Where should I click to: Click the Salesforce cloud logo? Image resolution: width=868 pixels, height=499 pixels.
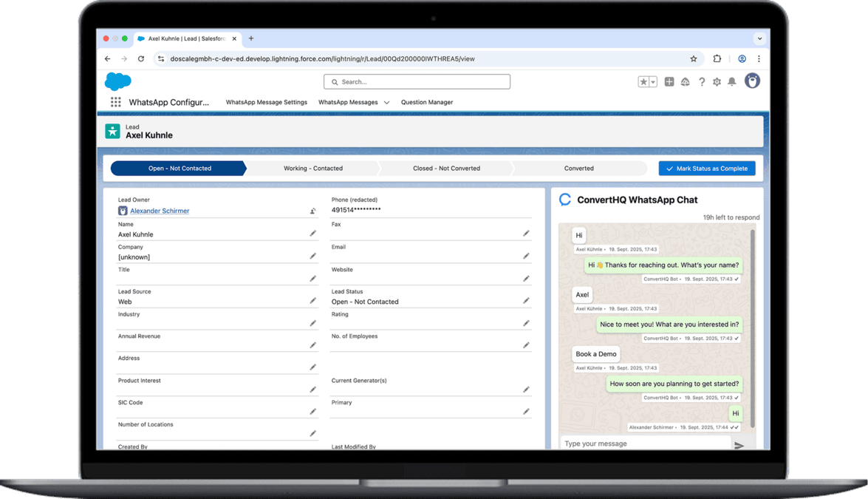pos(118,81)
